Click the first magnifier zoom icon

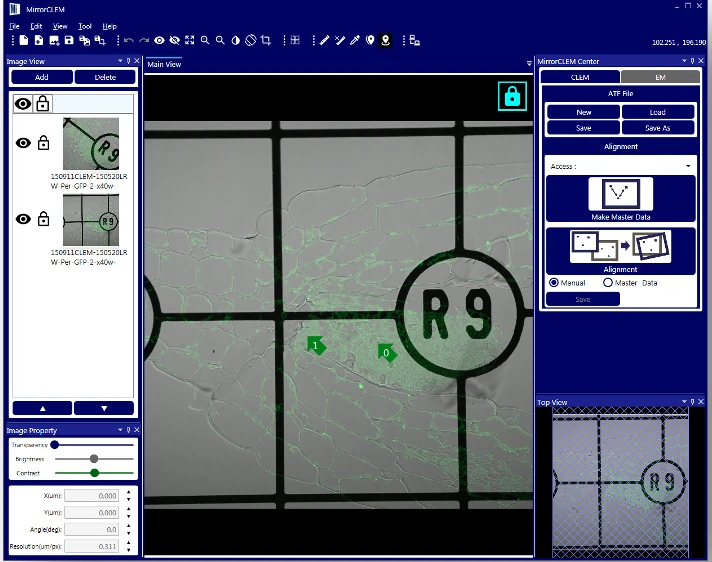[205, 40]
